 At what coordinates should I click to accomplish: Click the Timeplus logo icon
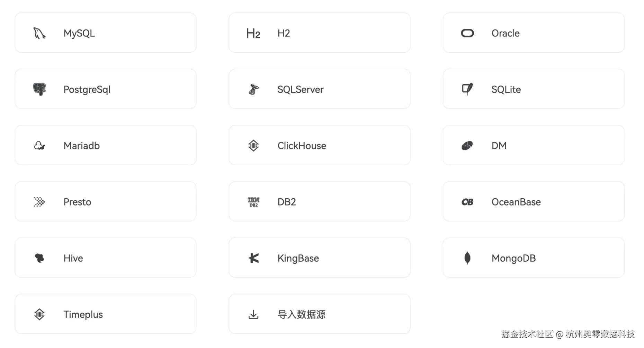pos(39,314)
